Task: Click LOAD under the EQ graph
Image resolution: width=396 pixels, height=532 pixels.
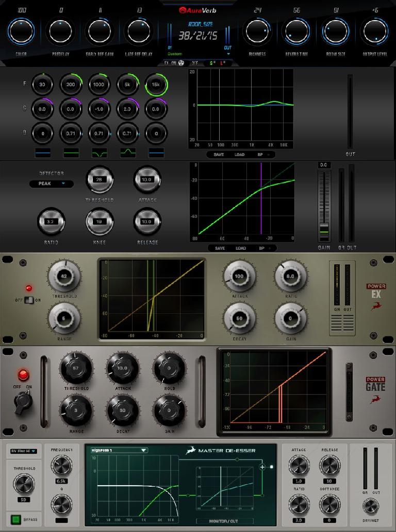Action: 239,155
